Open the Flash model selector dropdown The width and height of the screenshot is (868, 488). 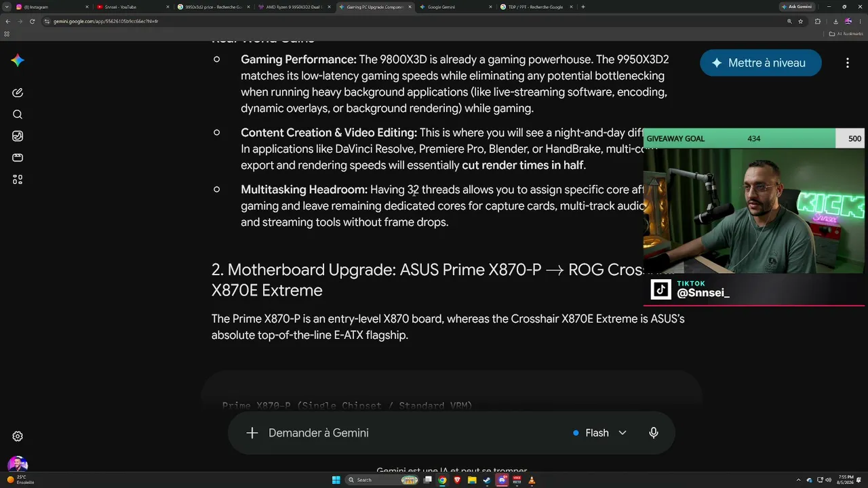(x=599, y=433)
